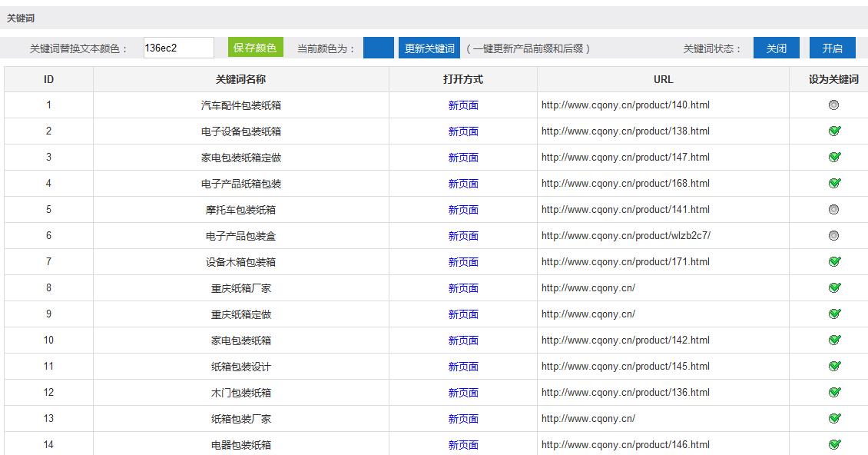Click the URL ending in product/171.html
Image resolution: width=868 pixels, height=455 pixels.
pos(625,261)
